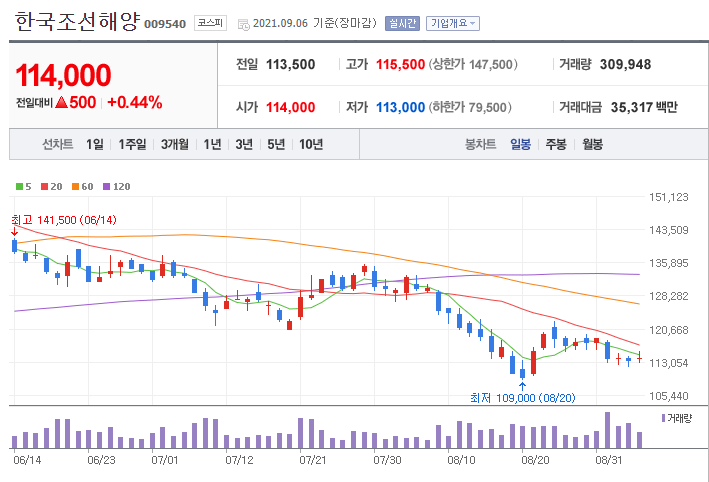
Task: Select the 1주일 line chart tab
Action: point(132,144)
